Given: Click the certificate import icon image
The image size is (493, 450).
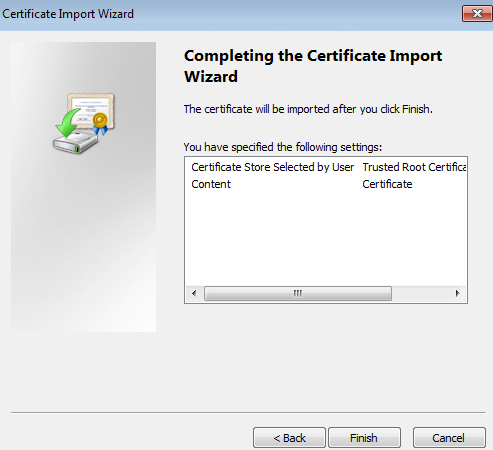Looking at the screenshot, I should pos(84,123).
